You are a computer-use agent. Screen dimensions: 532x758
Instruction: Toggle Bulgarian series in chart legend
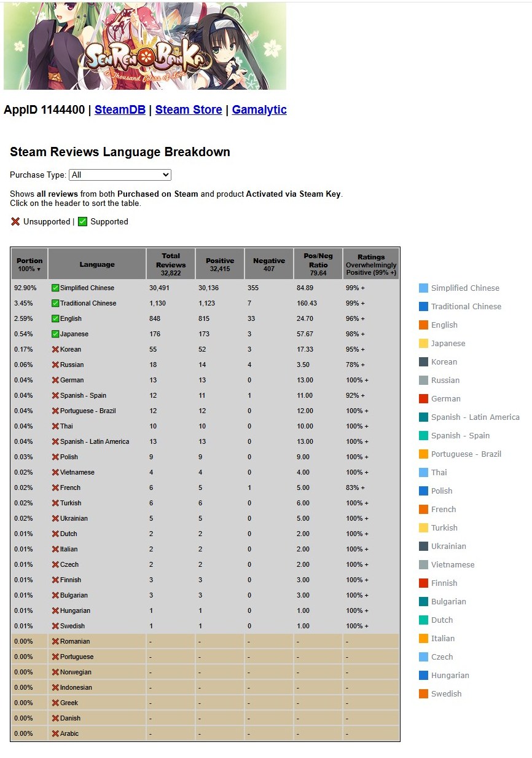442,601
